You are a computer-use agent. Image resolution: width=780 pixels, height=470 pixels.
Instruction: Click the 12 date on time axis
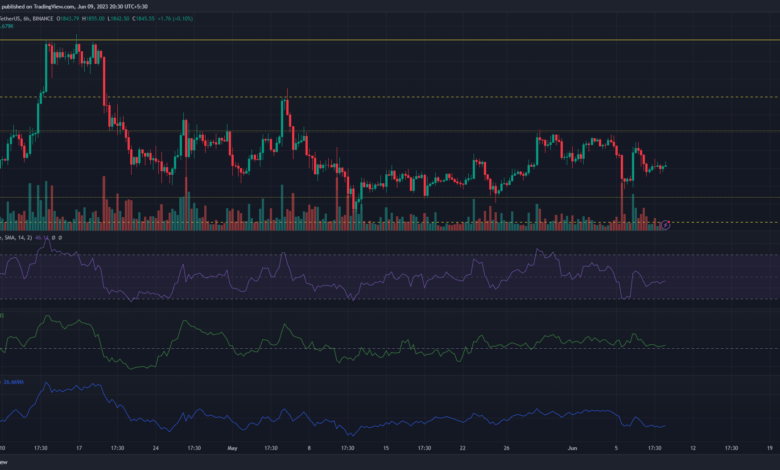click(x=695, y=449)
